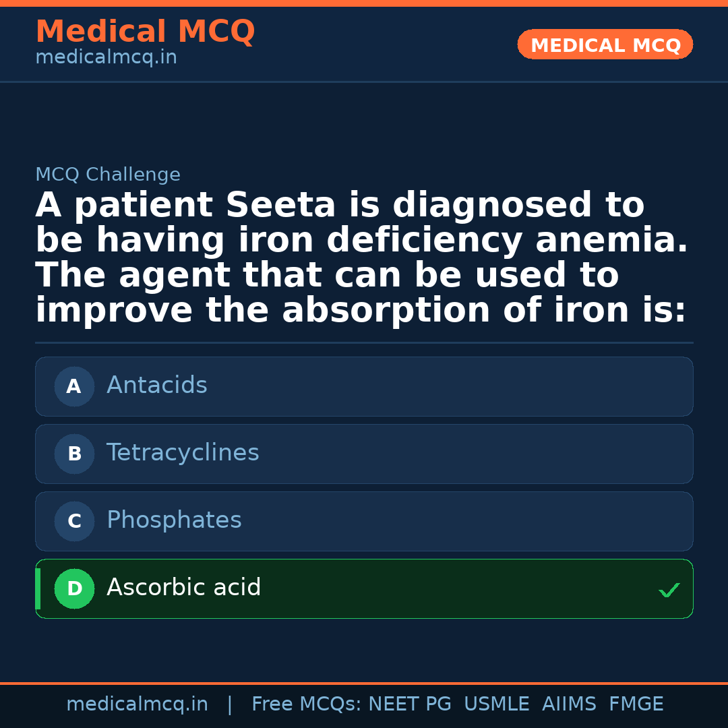728x728 pixels.
Task: Click the orange MEDICAL MCQ badge
Action: pos(605,45)
